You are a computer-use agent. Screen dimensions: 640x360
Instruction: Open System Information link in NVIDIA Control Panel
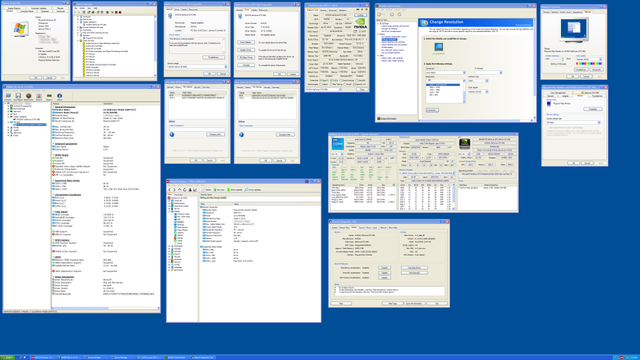[x=388, y=119]
